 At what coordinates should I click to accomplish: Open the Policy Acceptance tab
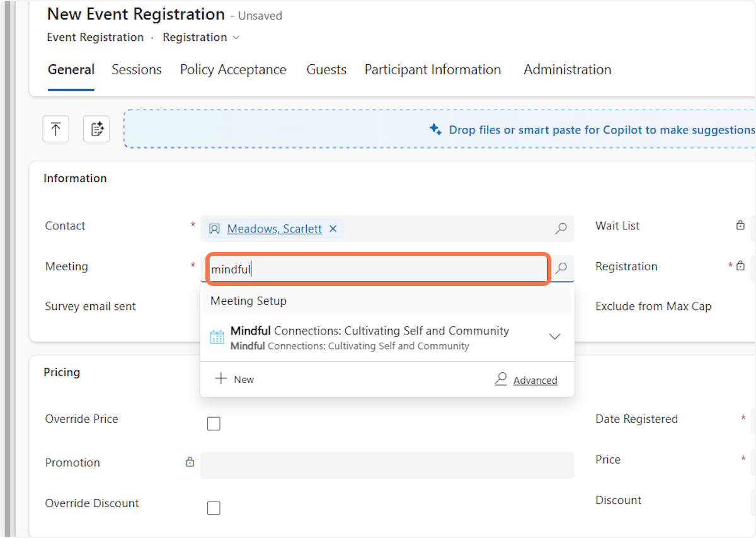233,70
